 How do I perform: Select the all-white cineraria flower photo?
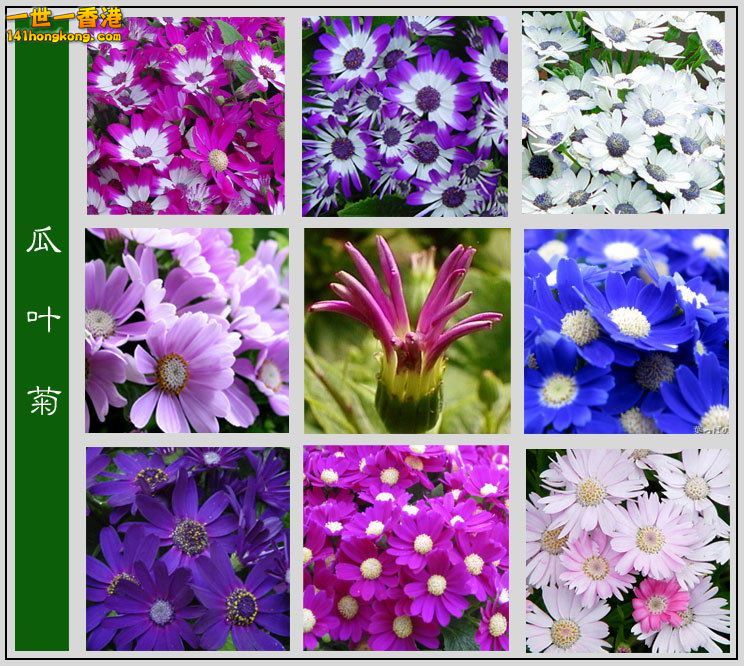[x=623, y=112]
